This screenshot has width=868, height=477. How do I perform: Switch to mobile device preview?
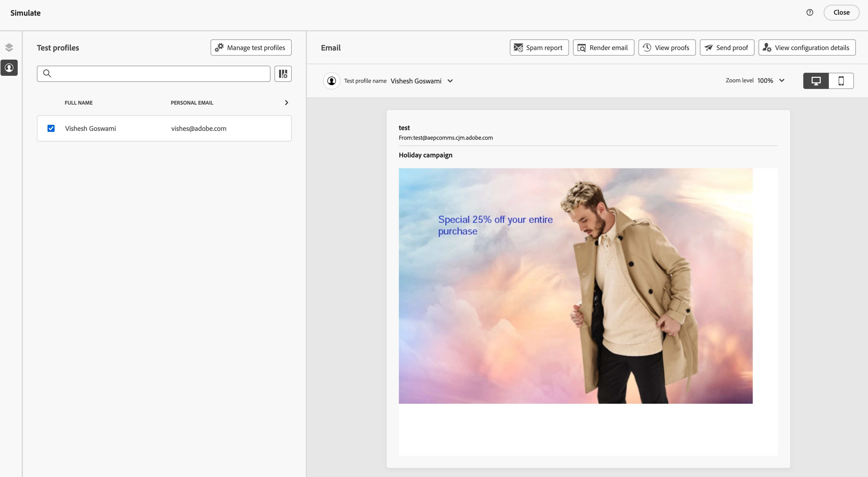pyautogui.click(x=841, y=81)
